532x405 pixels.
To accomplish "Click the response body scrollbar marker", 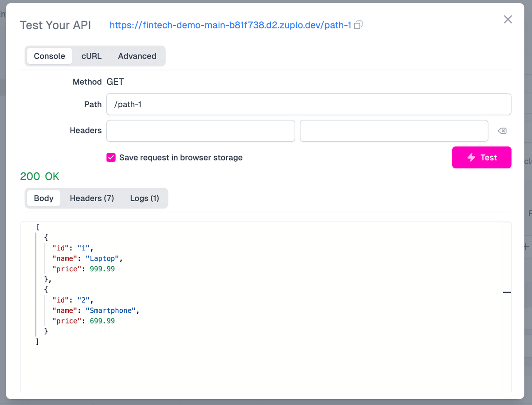I will [x=507, y=292].
